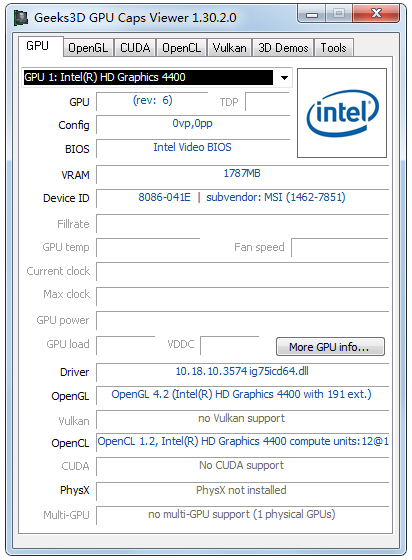412x560 pixels.
Task: Click the VRAM value 1787MB
Action: 242,174
